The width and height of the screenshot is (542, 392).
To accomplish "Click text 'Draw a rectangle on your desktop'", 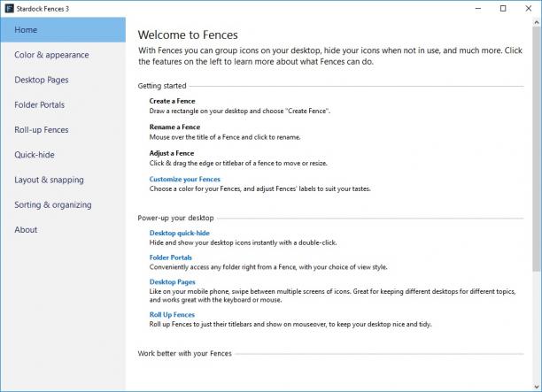I will coord(198,111).
